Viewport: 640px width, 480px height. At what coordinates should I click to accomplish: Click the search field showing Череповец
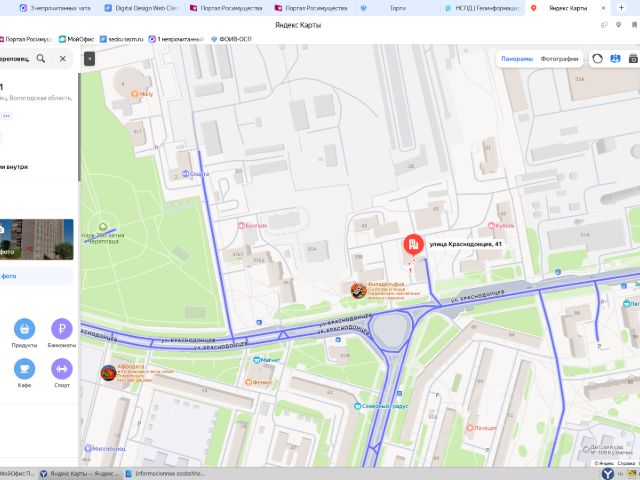(x=16, y=59)
